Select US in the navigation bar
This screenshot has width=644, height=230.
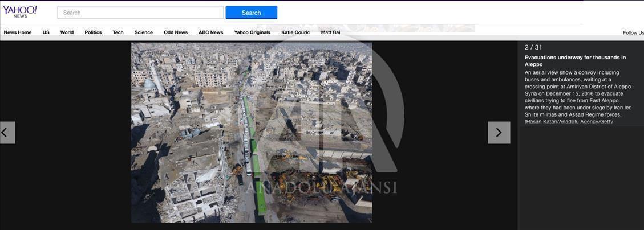click(46, 32)
